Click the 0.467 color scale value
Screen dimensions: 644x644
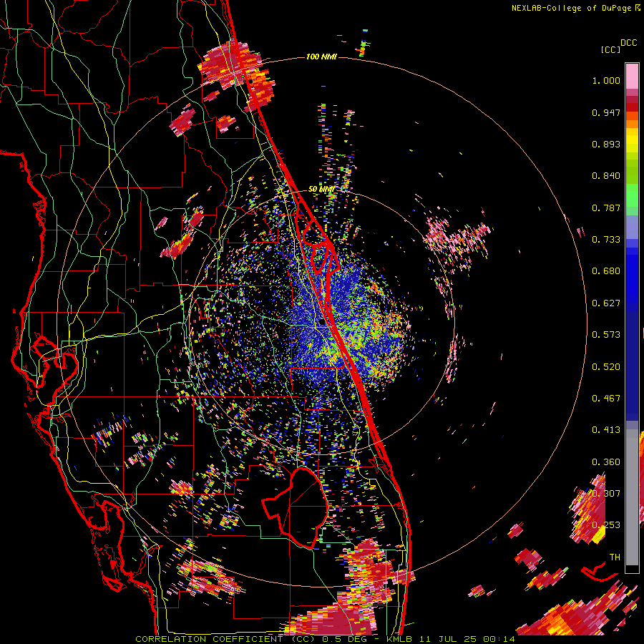tap(606, 399)
